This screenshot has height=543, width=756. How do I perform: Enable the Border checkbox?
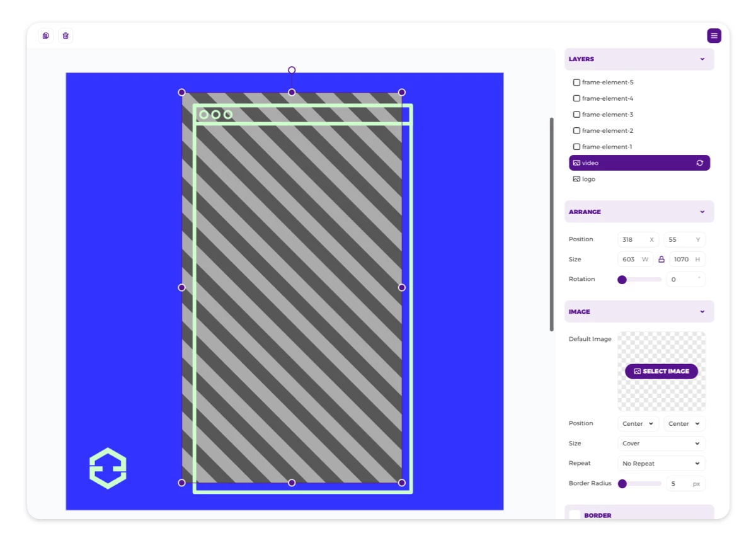tap(575, 515)
